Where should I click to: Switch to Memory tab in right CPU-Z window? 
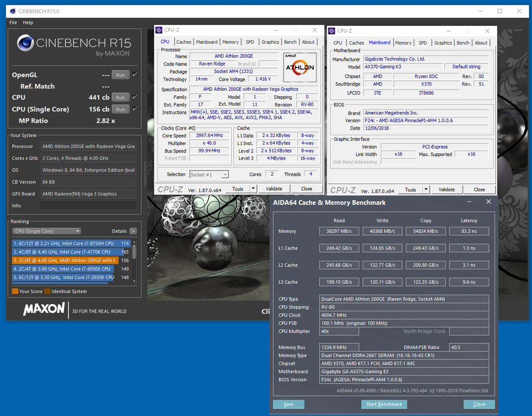click(x=403, y=43)
